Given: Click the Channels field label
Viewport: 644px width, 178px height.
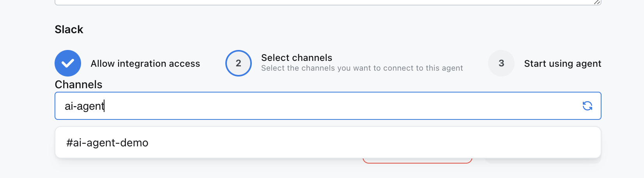Looking at the screenshot, I should 78,84.
